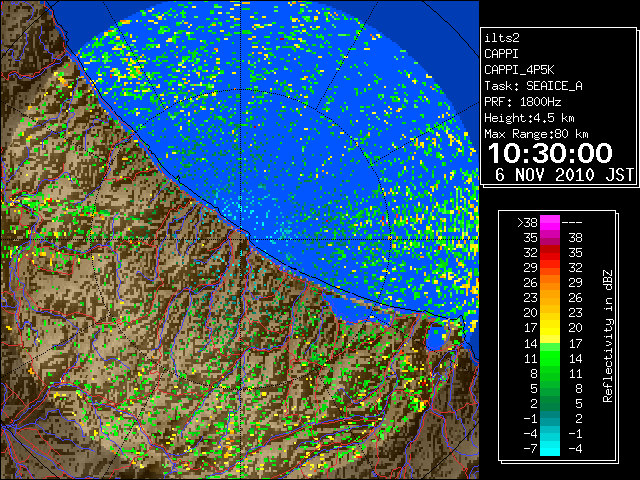The image size is (640, 480).
Task: Click the ">38" legend label
Action: click(x=527, y=223)
